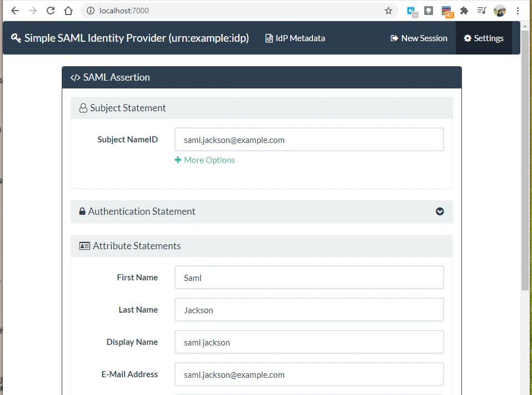Open the gray square extension icon
The width and height of the screenshot is (532, 395).
pos(429,11)
